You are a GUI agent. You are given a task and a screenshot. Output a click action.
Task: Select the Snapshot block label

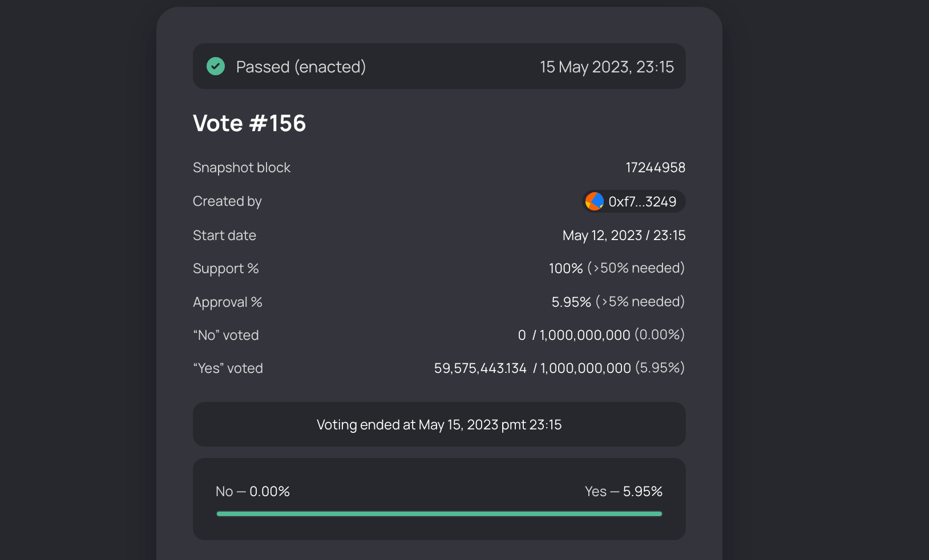tap(241, 167)
